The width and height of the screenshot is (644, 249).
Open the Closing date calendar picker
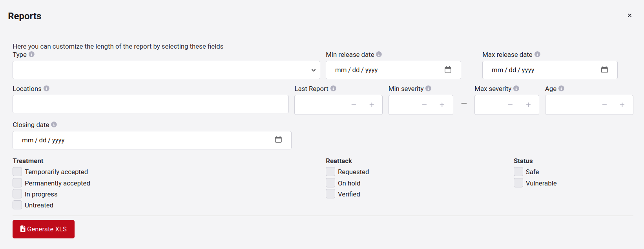tap(278, 140)
